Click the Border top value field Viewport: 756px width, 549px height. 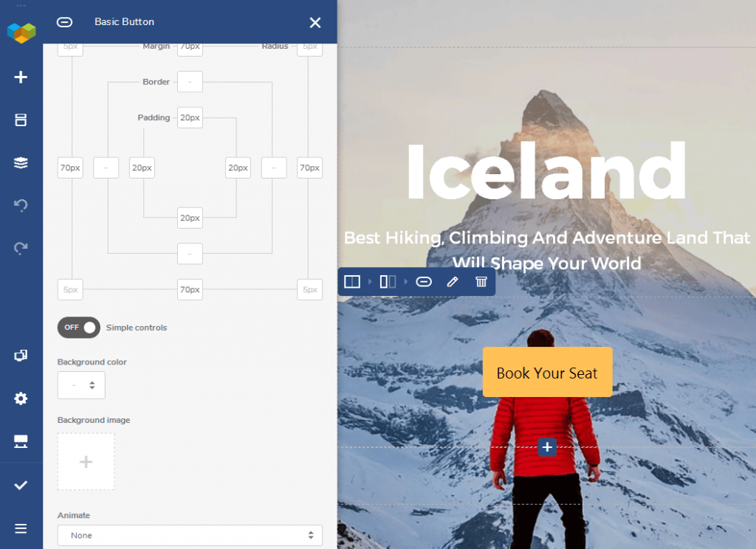(190, 82)
